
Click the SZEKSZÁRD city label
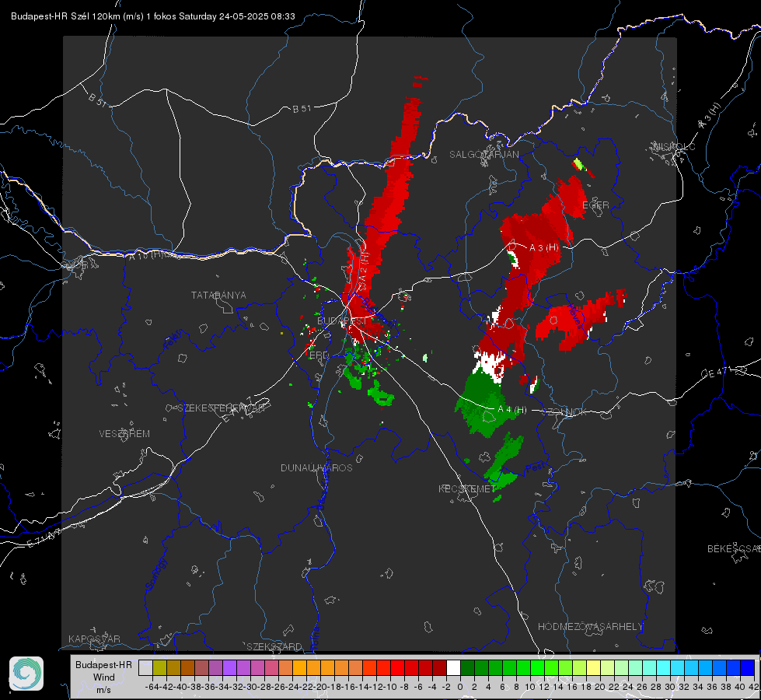click(274, 646)
